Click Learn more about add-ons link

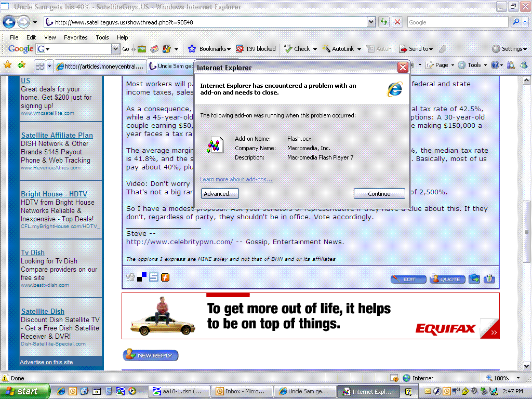point(236,179)
